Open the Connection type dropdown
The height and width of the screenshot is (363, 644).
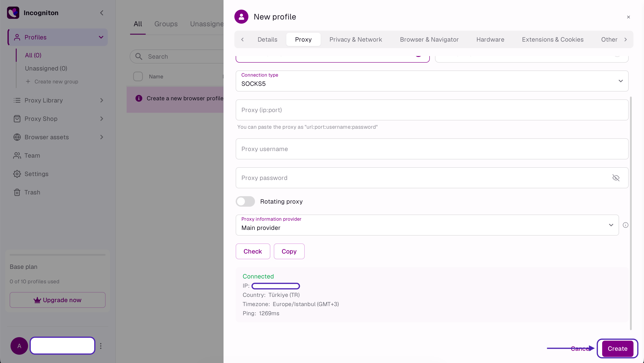click(x=432, y=81)
